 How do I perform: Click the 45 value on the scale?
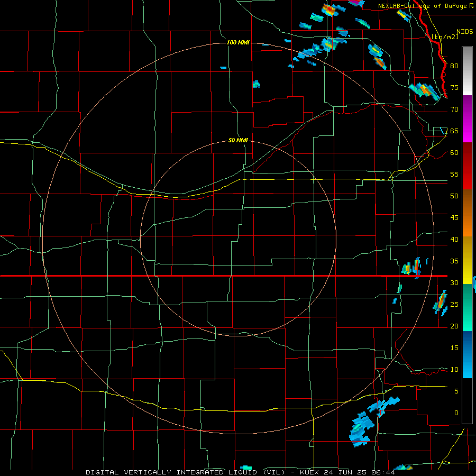click(x=454, y=218)
